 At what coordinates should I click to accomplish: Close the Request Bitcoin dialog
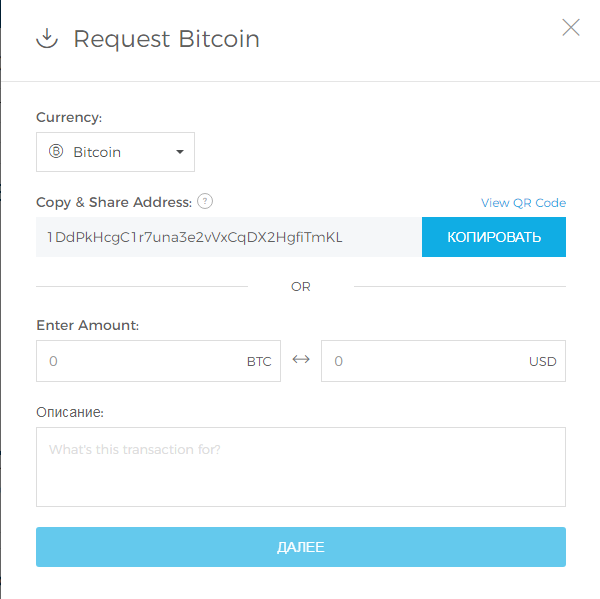point(571,27)
